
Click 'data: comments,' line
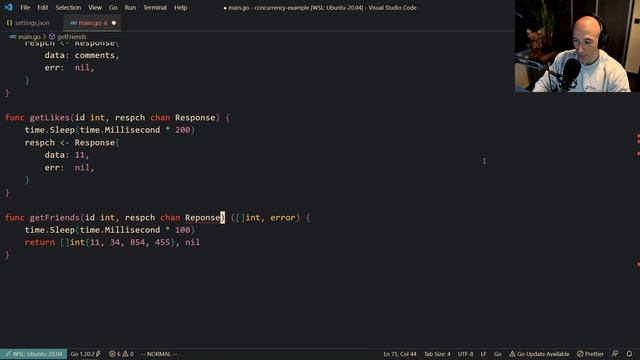pos(82,55)
